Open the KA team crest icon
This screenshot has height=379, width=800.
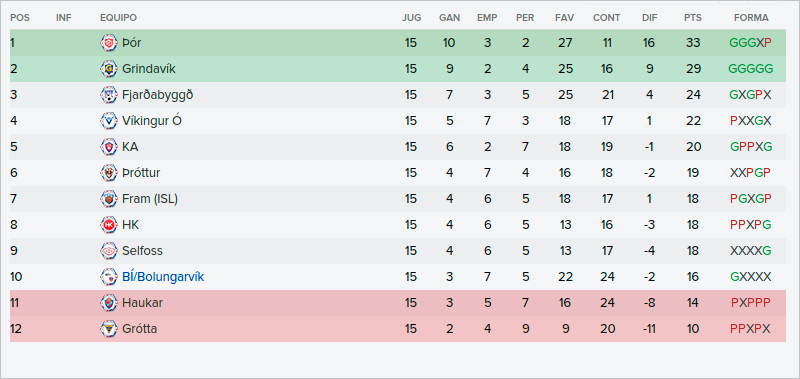coord(109,147)
